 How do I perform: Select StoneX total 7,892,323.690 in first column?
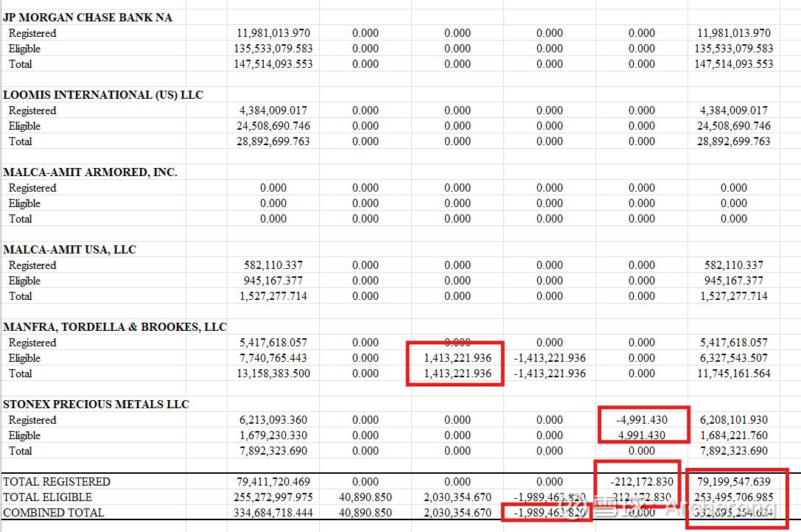(x=273, y=451)
